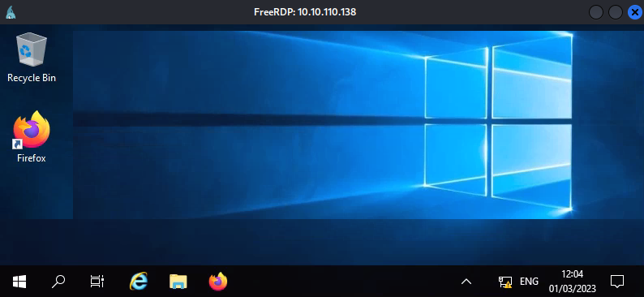Open the taskbar search magnifier

58,282
